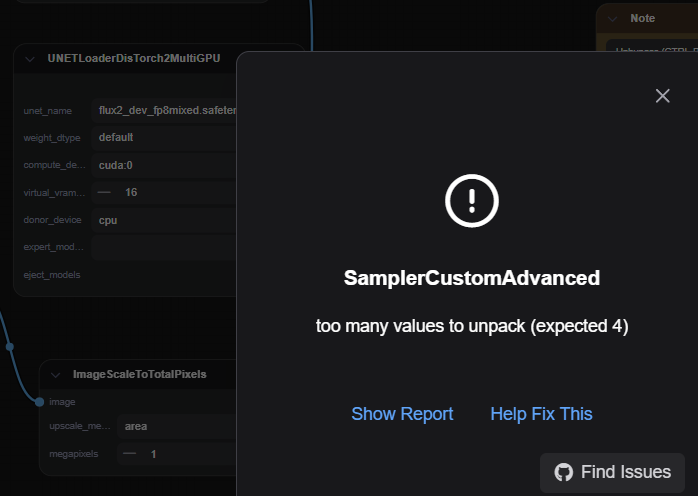This screenshot has width=698, height=496.
Task: Click the megapixels value 1
Action: pyautogui.click(x=153, y=454)
